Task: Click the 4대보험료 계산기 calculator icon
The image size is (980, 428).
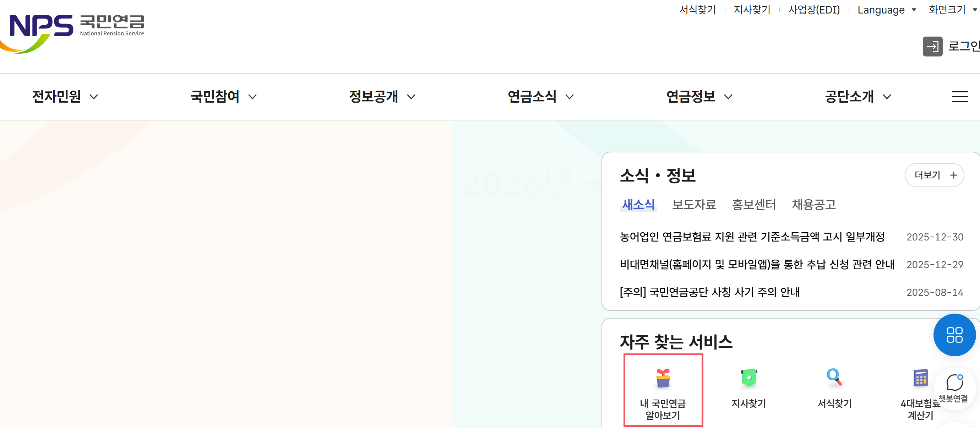Action: click(x=921, y=379)
